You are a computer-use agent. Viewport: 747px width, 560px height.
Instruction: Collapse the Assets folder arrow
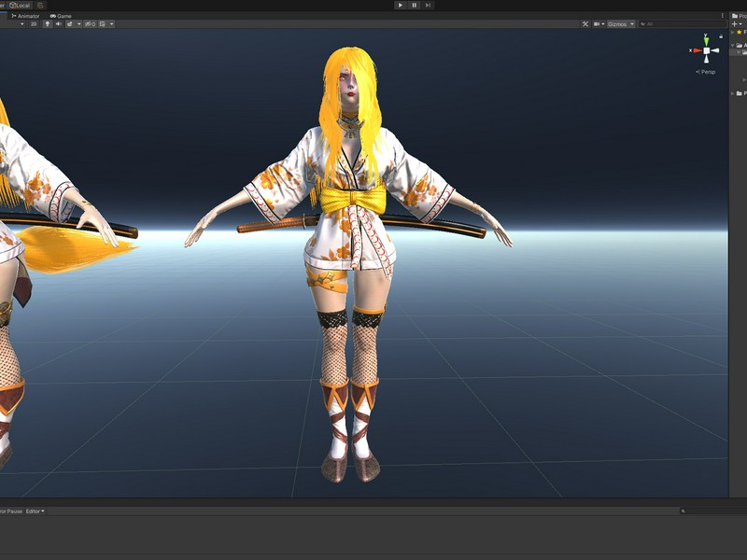(x=733, y=45)
